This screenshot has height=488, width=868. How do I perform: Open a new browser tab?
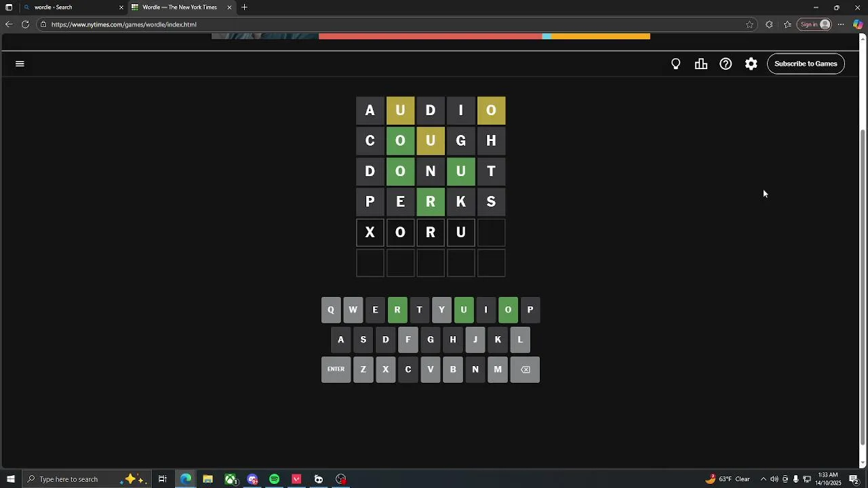244,7
